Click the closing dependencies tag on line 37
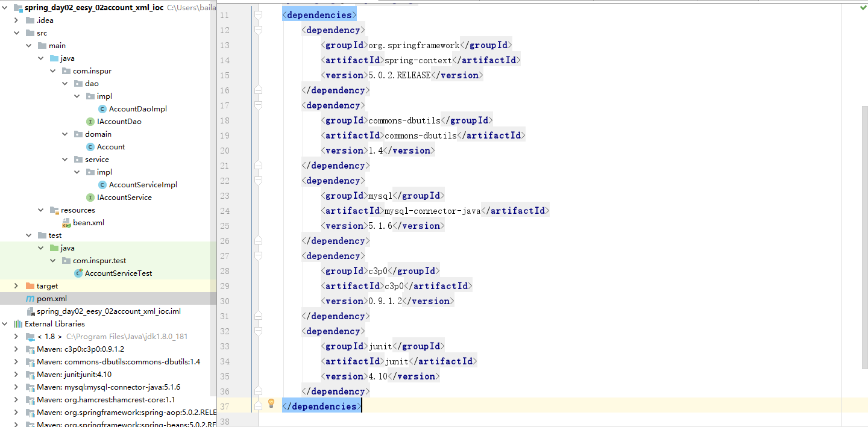 (322, 407)
